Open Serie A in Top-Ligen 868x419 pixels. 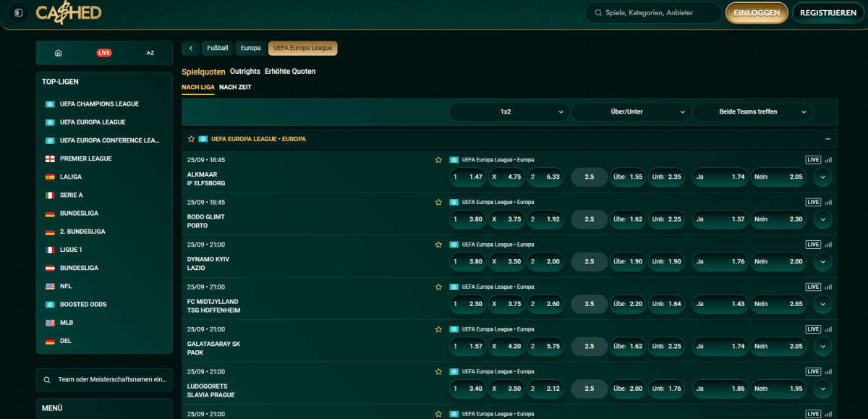(x=71, y=195)
